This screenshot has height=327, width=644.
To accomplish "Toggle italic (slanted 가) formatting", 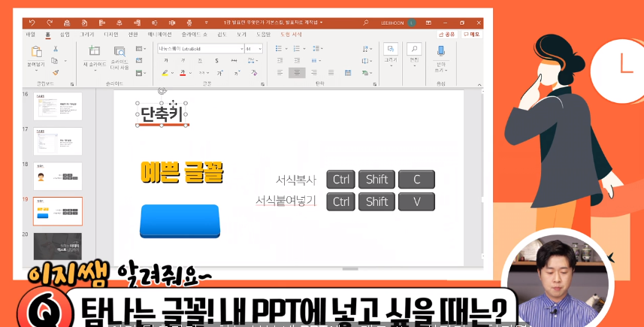I will click(x=183, y=61).
